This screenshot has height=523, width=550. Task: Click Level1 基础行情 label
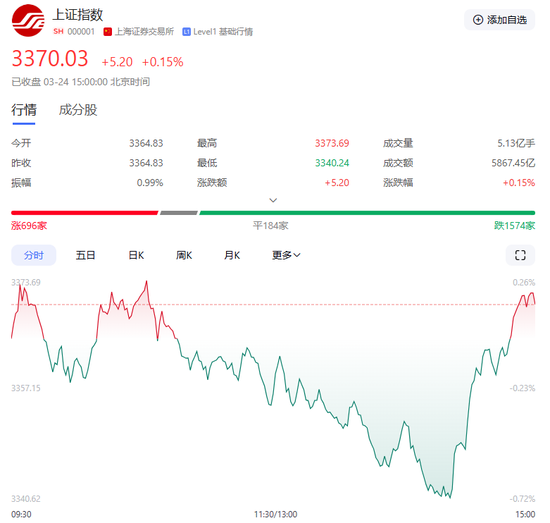coord(223,32)
